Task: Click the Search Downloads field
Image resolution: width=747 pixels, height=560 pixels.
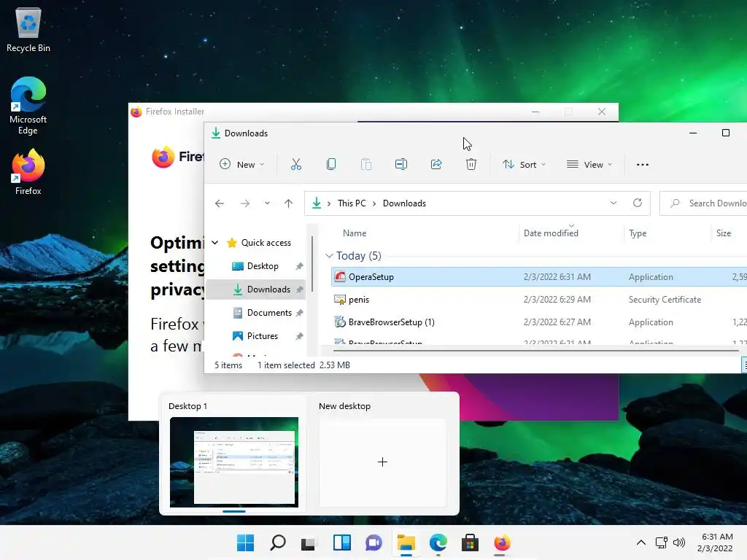Action: coord(704,203)
